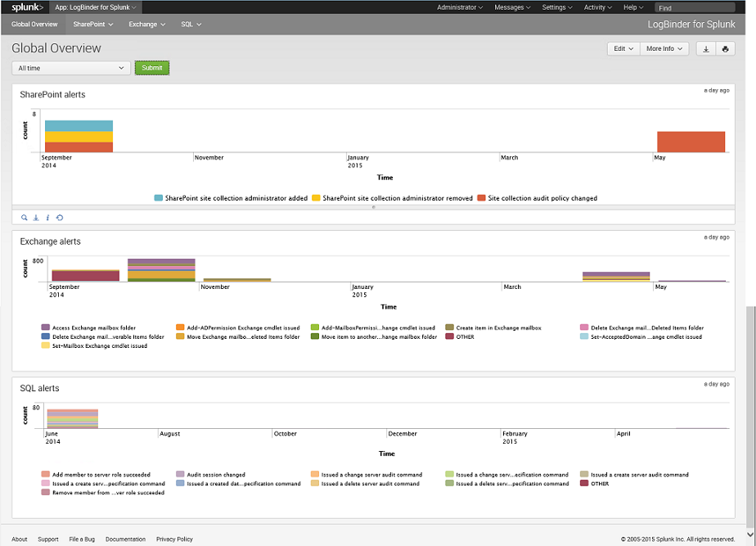Viewport: 756px width, 546px height.
Task: Click the LogBinder for Splunk app title
Action: pos(691,24)
